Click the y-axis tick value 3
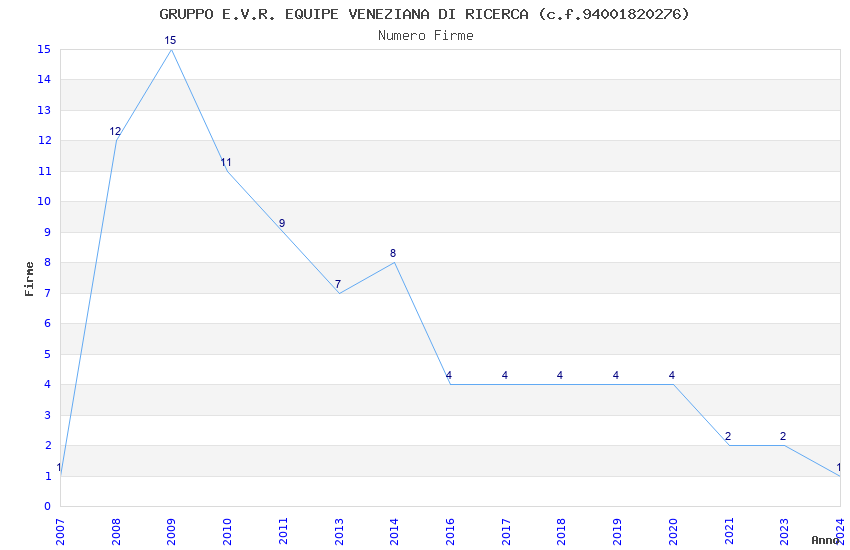 point(48,415)
